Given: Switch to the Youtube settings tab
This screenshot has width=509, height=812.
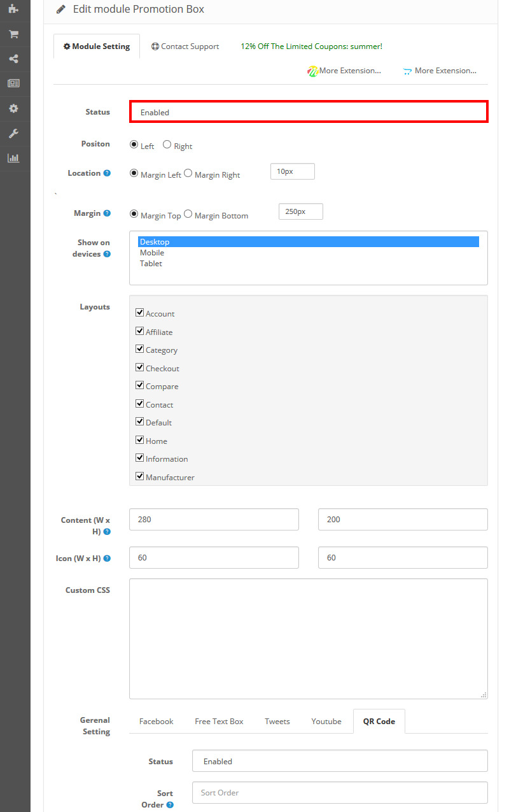Looking at the screenshot, I should 326,722.
